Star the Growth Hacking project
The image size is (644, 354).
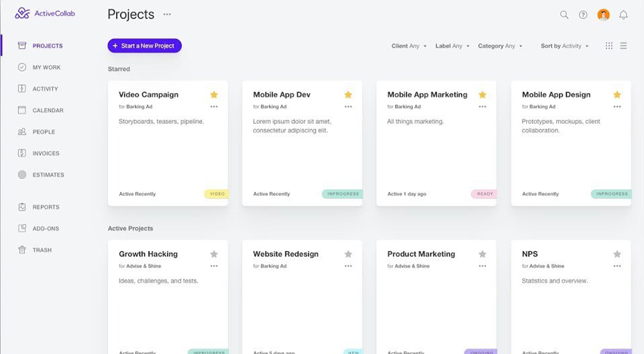click(x=214, y=254)
